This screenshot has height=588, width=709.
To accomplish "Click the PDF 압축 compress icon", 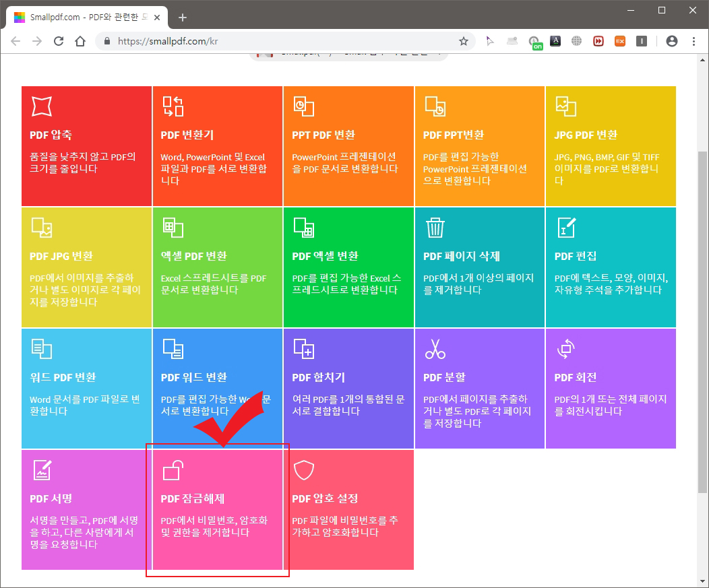I will tap(42, 106).
